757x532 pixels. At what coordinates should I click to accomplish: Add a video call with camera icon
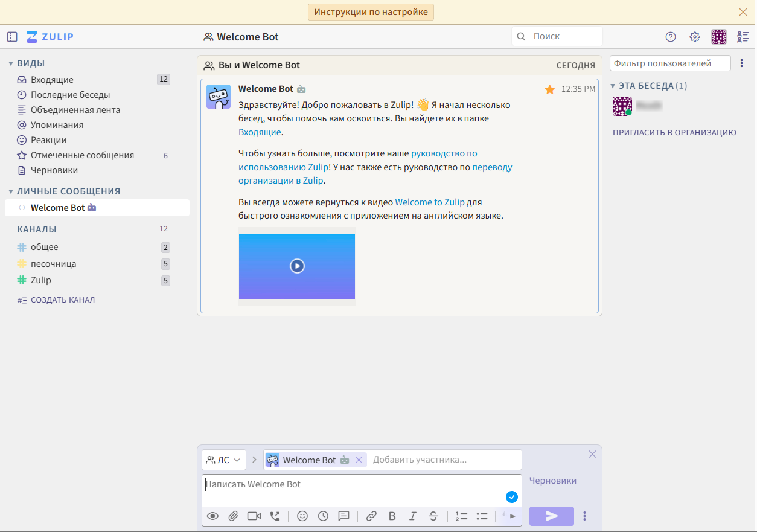coord(254,516)
